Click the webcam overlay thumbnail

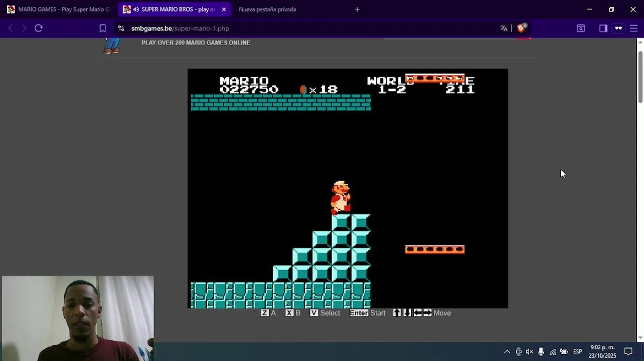pos(78,318)
